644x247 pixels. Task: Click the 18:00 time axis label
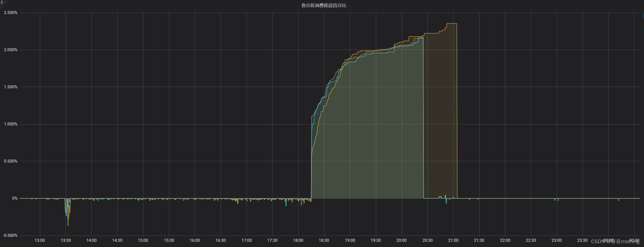[298, 240]
